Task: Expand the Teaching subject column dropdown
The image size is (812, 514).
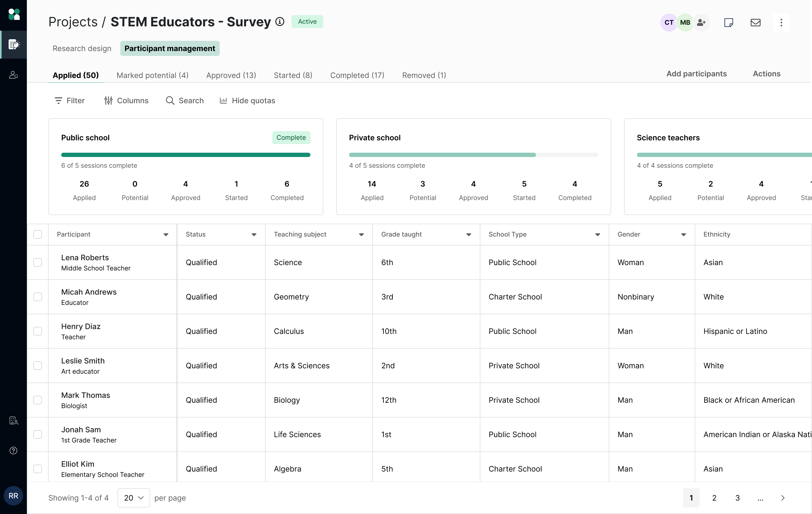Action: 361,235
